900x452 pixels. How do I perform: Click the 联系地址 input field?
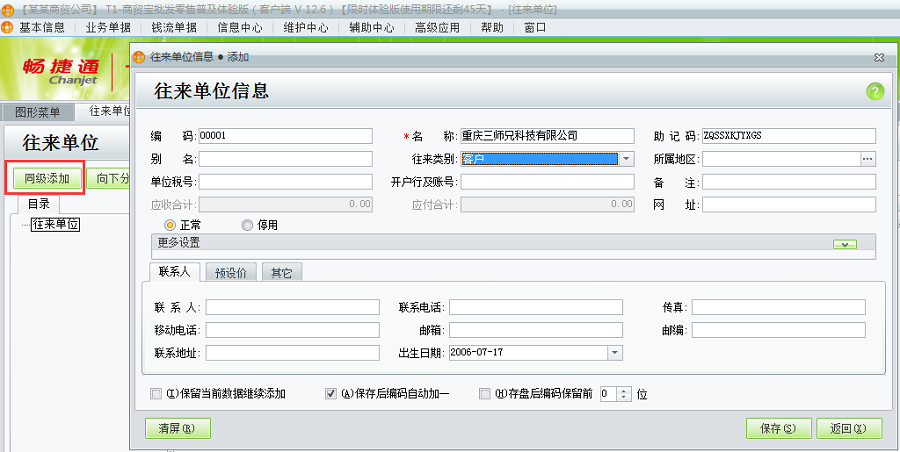point(293,353)
